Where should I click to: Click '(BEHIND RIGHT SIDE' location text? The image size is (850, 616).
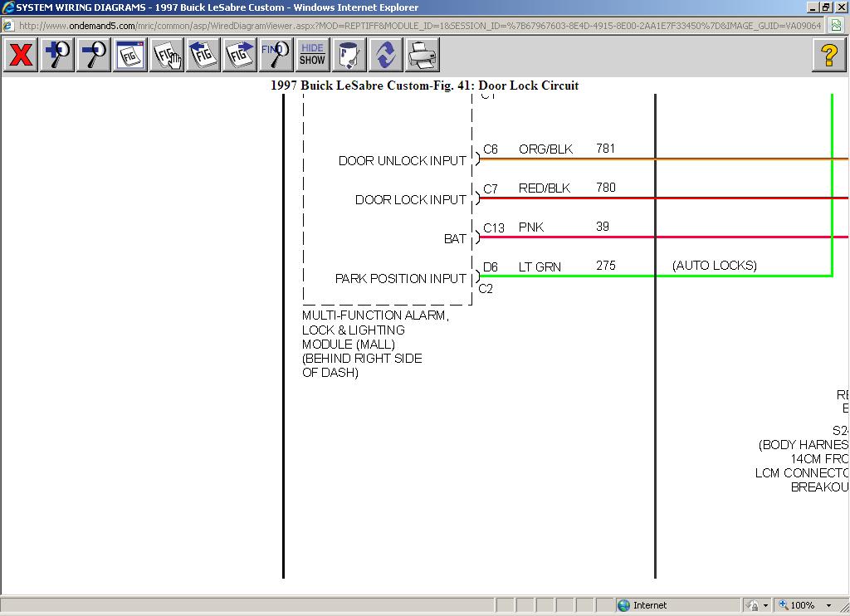pos(362,359)
